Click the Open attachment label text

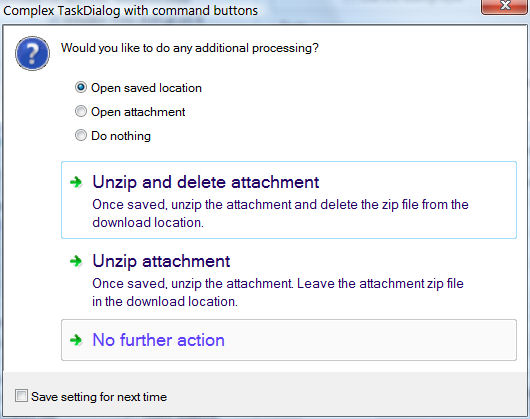click(138, 112)
